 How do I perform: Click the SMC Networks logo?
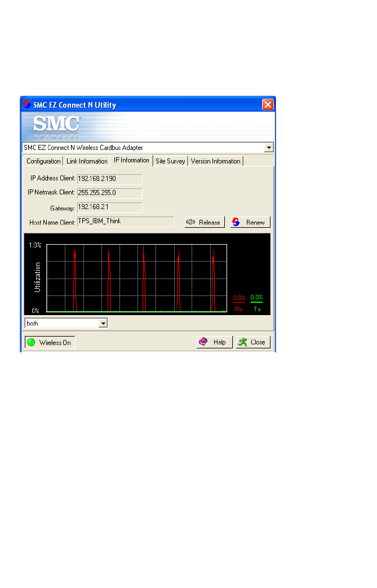pos(56,127)
